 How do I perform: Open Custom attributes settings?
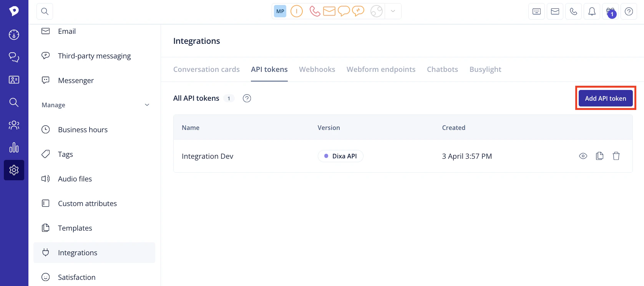94,203
